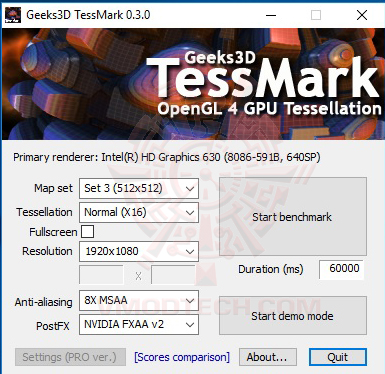Quit the TessMark application
This screenshot has width=385, height=374.
[338, 357]
